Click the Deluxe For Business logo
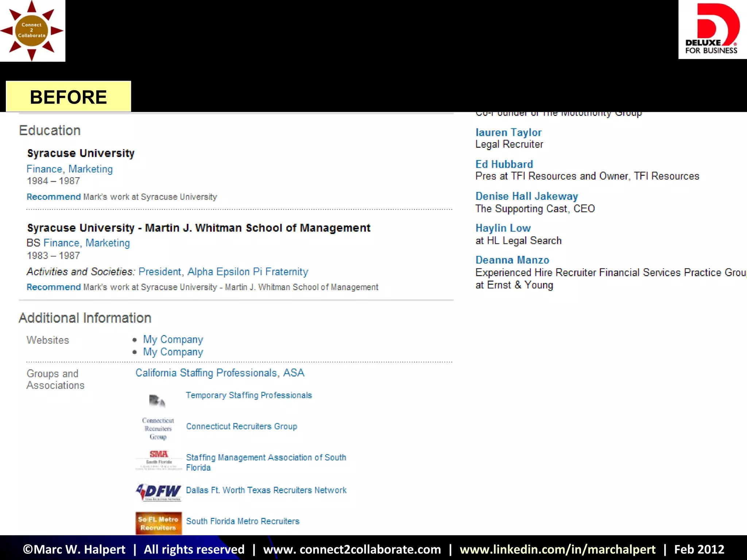Viewport: 747px width, 560px height. coord(712,29)
